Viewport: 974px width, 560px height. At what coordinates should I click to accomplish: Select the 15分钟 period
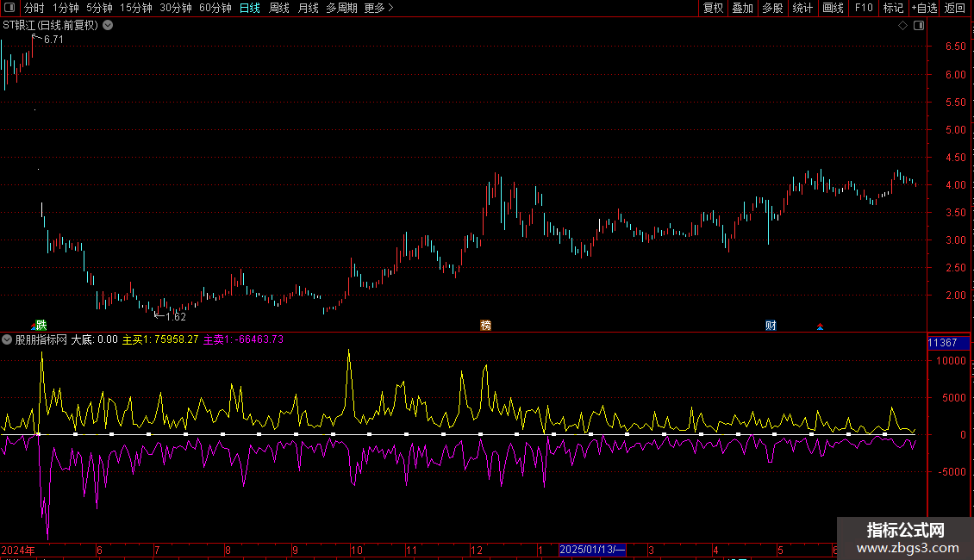pyautogui.click(x=136, y=8)
